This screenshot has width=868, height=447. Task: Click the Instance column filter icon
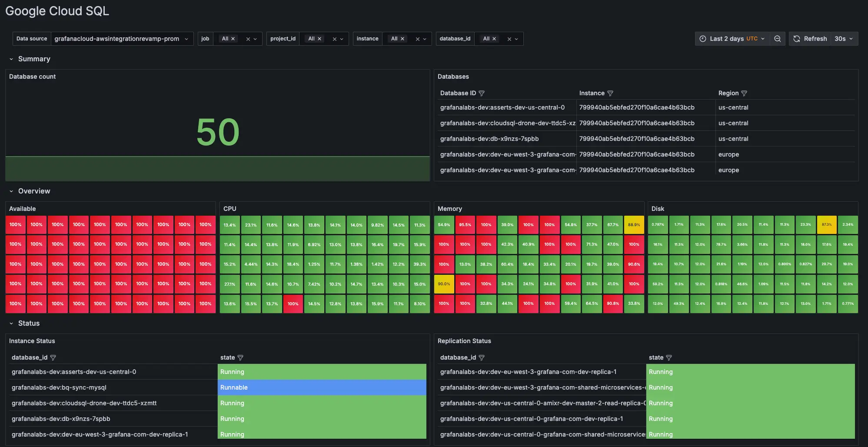coord(610,93)
